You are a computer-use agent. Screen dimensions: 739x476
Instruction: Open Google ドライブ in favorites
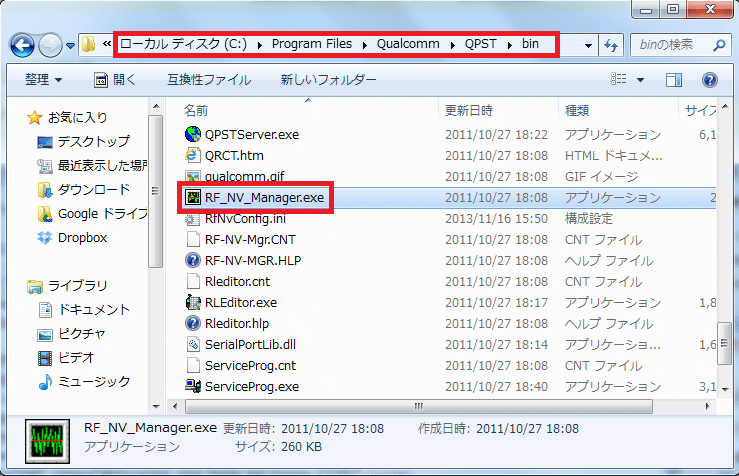(x=102, y=213)
